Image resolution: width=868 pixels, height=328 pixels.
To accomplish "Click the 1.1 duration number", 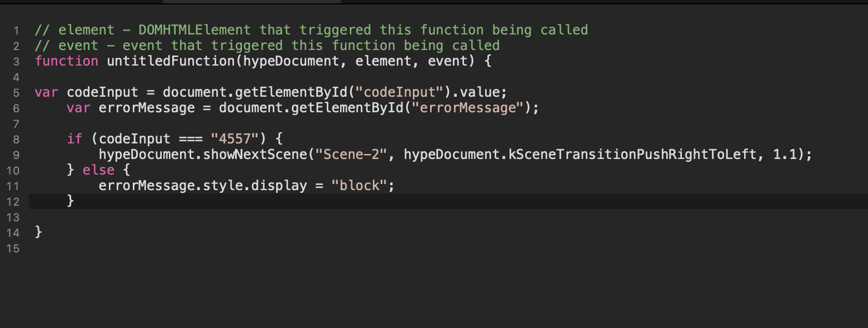I will [x=785, y=155].
